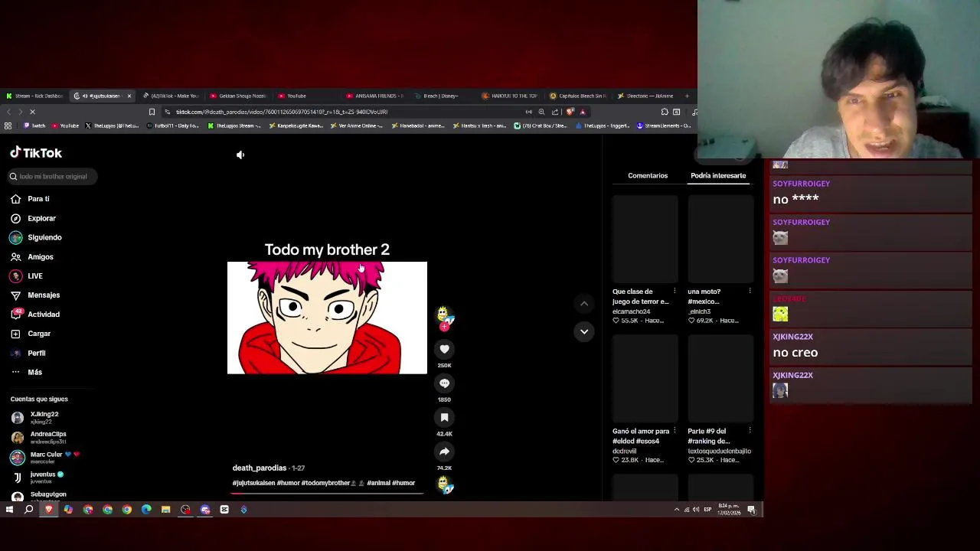
Task: Click the #animal hashtag
Action: (x=378, y=483)
